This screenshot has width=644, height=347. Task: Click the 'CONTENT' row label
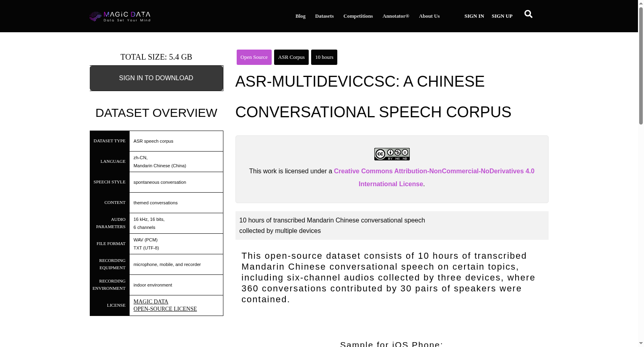(115, 202)
